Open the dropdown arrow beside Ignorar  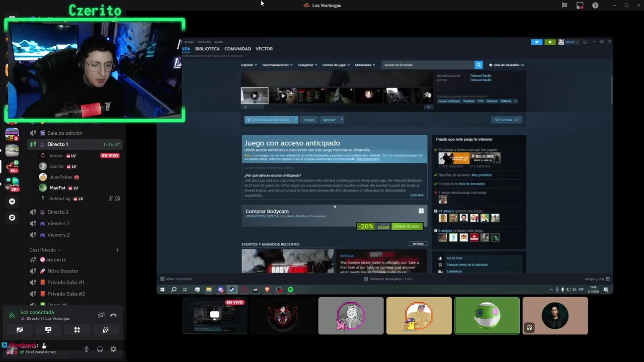coord(342,120)
